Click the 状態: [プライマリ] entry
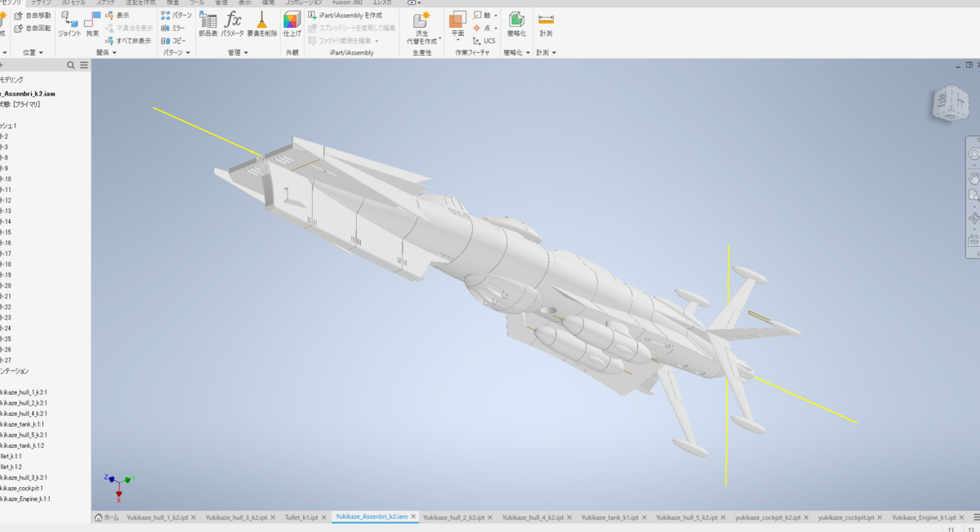The image size is (980, 532). point(20,105)
